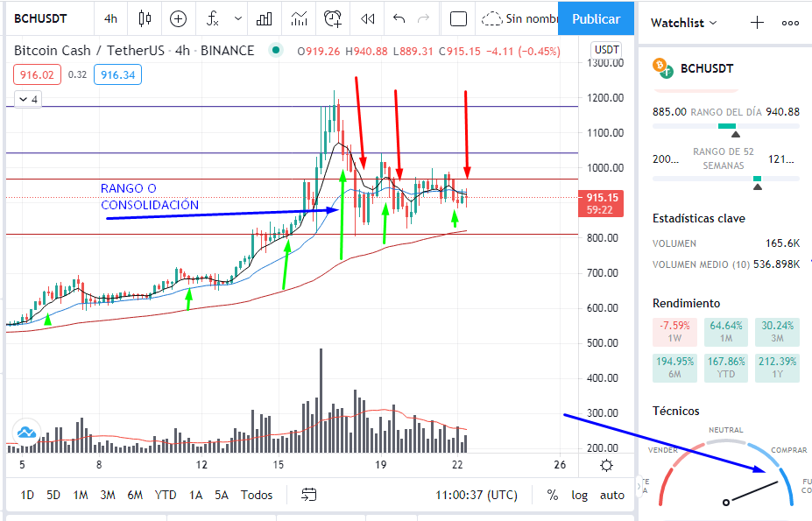
Task: Select the YTD time range
Action: pos(166,495)
